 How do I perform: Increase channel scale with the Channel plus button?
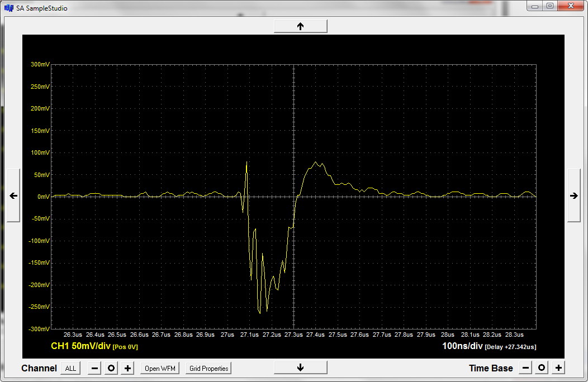[x=127, y=368]
